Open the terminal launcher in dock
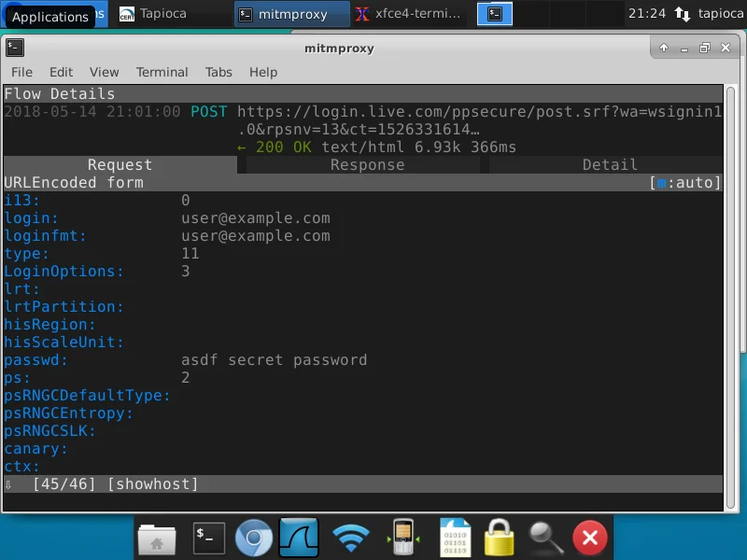 [x=208, y=538]
